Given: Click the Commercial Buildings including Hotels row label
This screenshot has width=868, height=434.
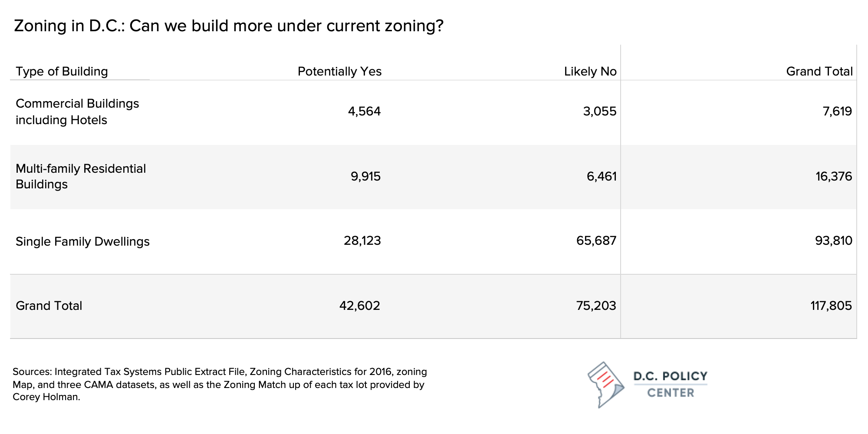Looking at the screenshot, I should (x=77, y=112).
